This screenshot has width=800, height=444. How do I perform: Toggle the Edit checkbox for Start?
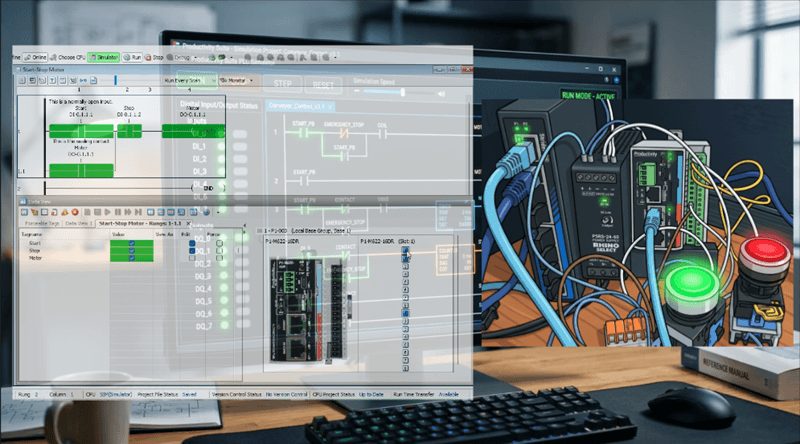click(x=192, y=243)
